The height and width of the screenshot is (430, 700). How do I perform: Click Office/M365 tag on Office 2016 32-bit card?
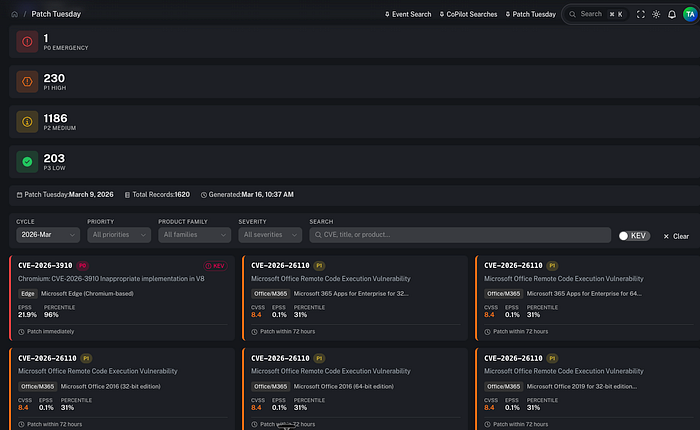[x=38, y=387]
